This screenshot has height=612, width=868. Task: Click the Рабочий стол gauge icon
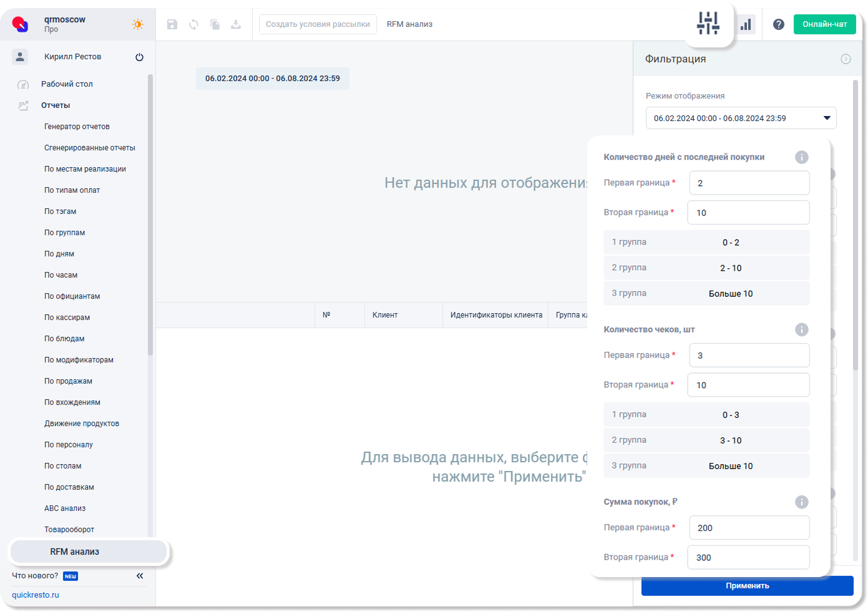[23, 85]
